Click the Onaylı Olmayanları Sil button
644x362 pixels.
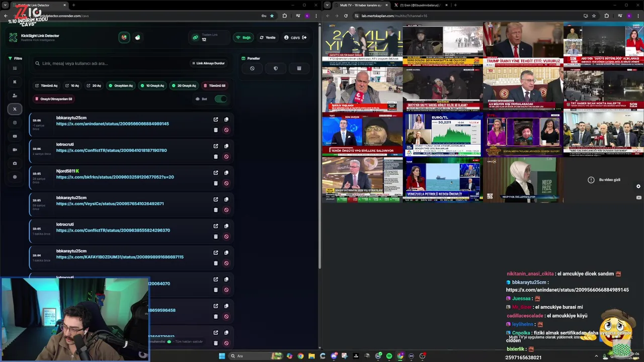pyautogui.click(x=54, y=99)
